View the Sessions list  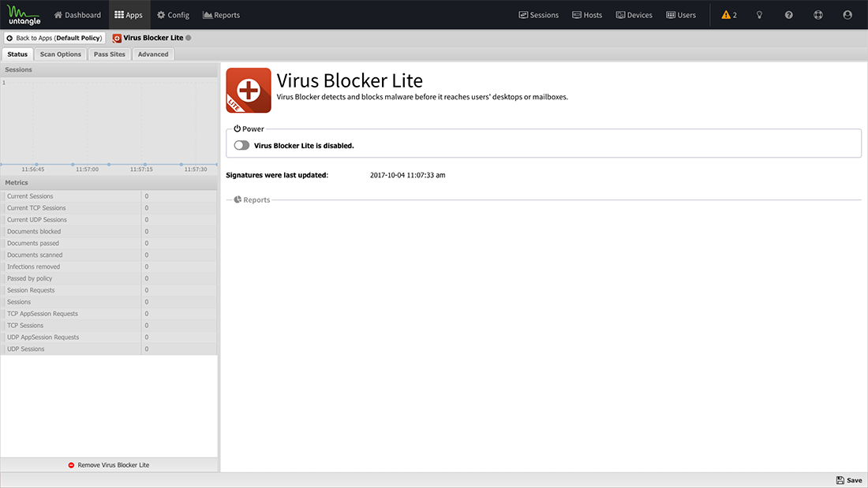tap(539, 15)
